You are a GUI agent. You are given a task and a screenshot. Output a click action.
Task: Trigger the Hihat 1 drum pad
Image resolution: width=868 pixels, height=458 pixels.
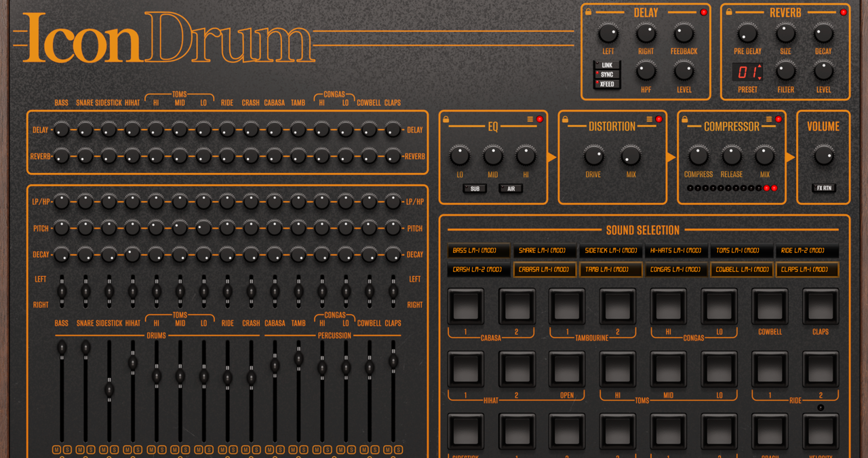click(x=465, y=369)
